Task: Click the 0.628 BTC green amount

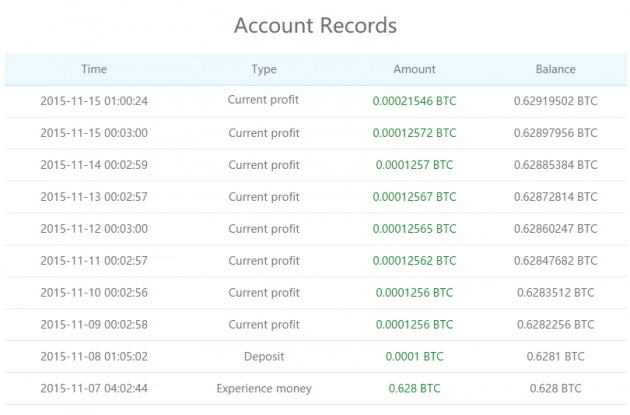Action: (414, 388)
